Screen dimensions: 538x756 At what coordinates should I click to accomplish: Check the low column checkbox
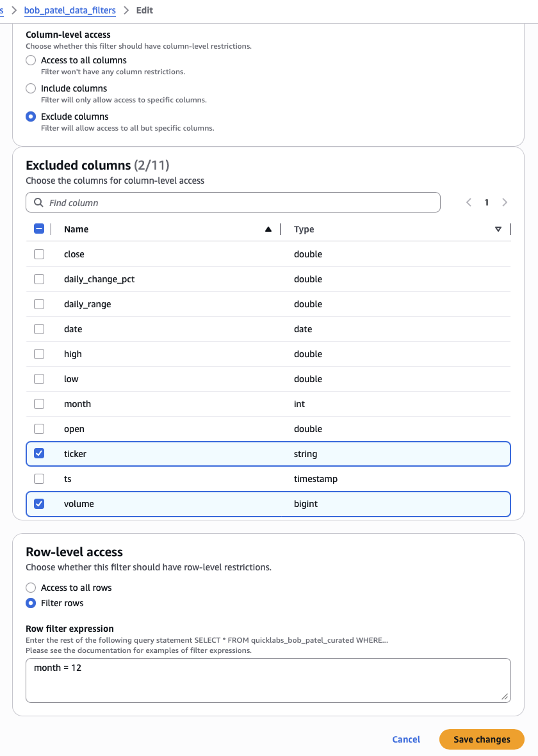[39, 379]
